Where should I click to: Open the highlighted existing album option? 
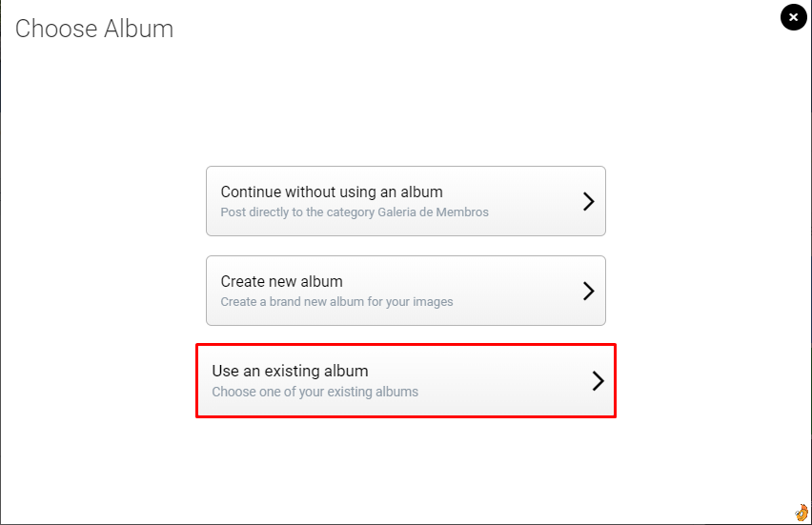tap(406, 380)
